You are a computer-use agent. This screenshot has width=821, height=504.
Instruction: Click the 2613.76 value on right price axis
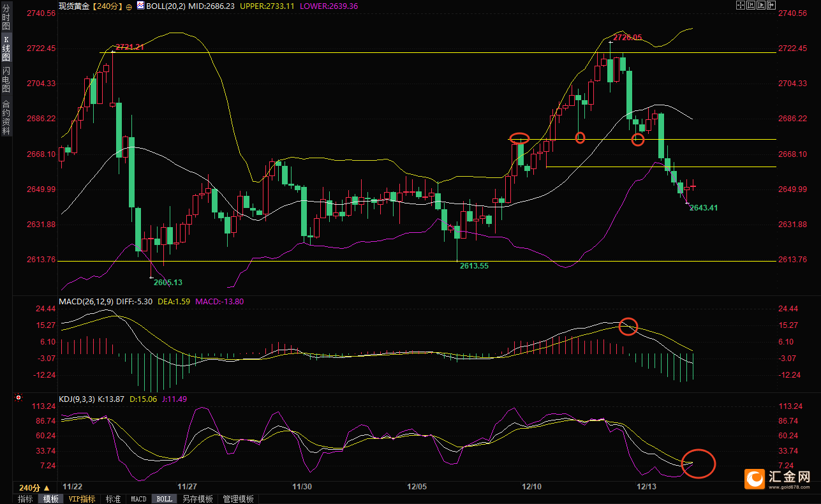point(792,260)
